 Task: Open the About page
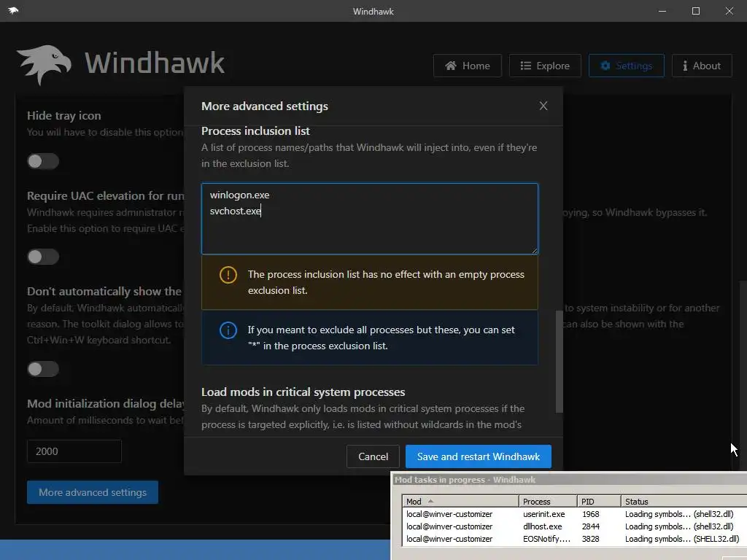pos(702,66)
